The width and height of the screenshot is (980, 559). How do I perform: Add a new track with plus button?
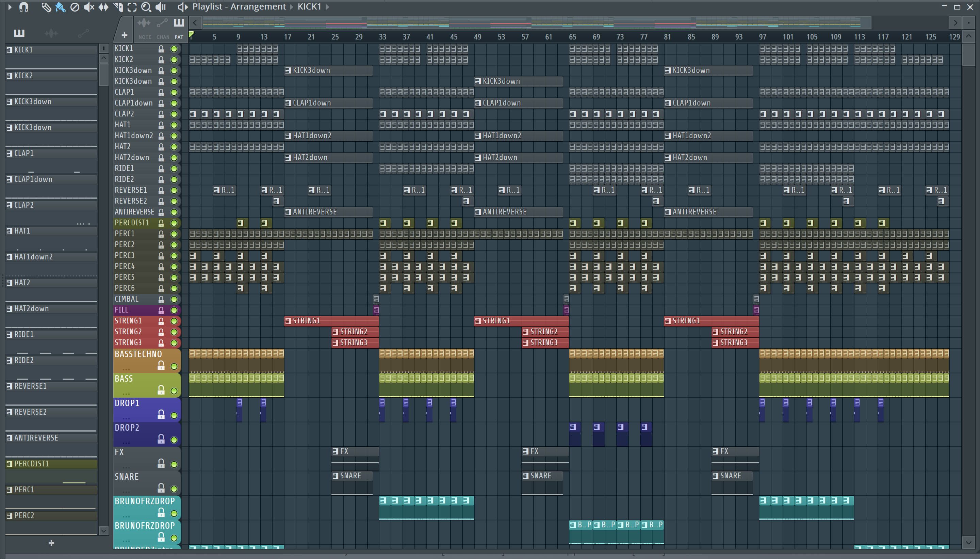click(x=124, y=35)
